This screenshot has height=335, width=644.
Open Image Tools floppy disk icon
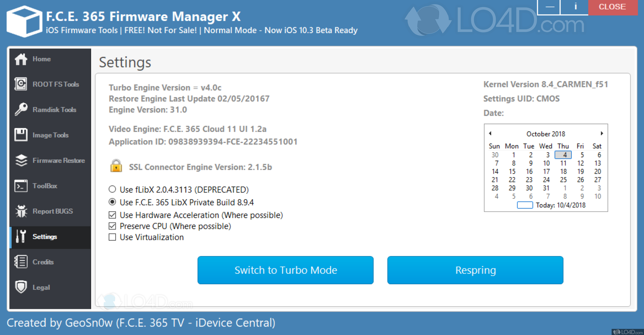tap(21, 135)
